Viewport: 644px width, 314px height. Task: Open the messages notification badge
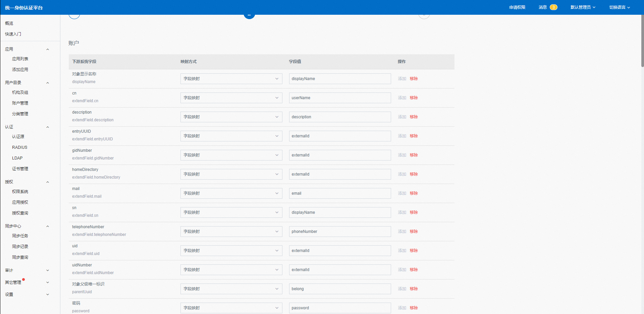pyautogui.click(x=553, y=7)
